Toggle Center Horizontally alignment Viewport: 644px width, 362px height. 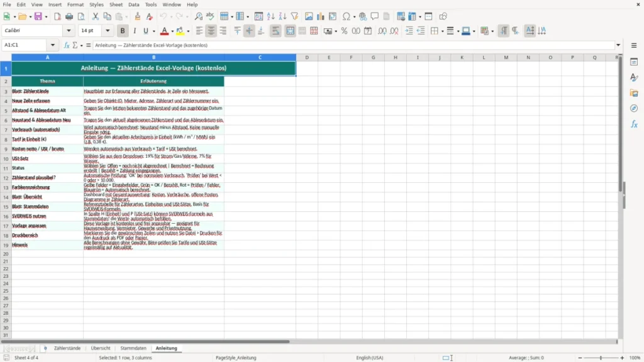click(211, 31)
